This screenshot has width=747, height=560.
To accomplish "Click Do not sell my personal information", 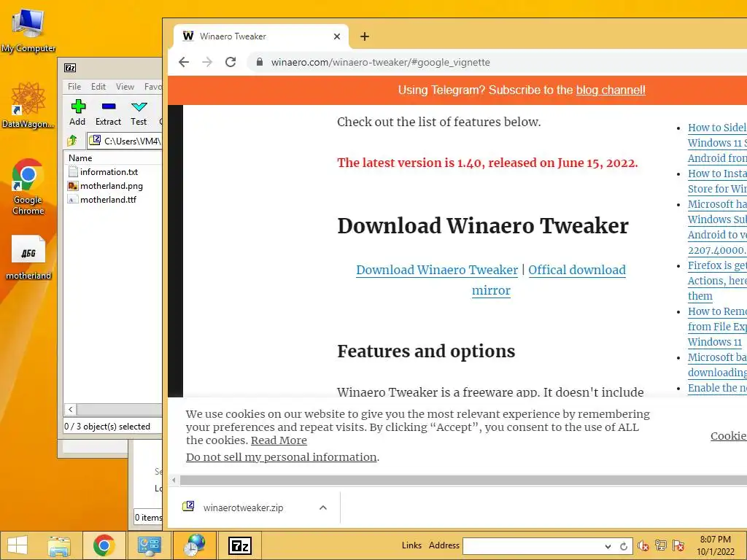I will pos(281,457).
